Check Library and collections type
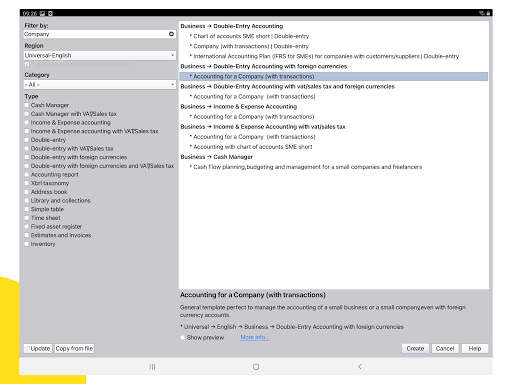Screen dimensions: 512x384 coord(27,201)
